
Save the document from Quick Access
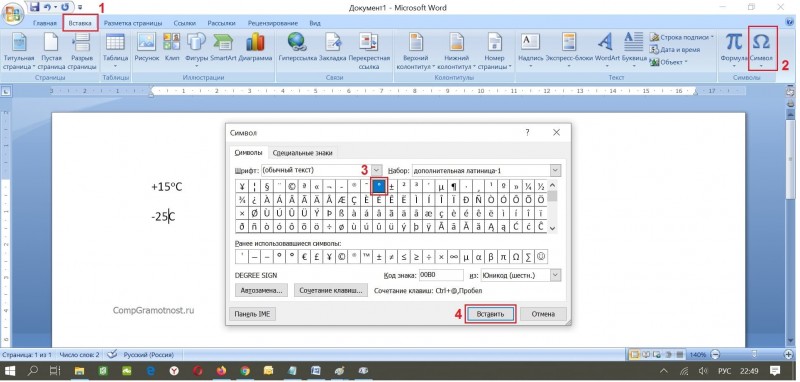click(35, 7)
